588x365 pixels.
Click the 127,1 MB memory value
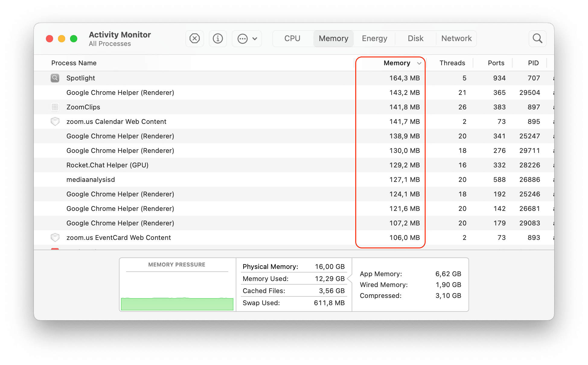pos(404,179)
